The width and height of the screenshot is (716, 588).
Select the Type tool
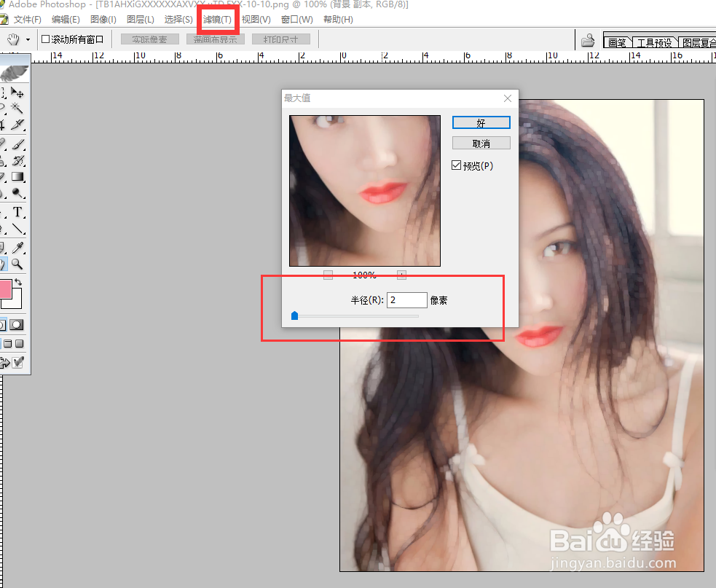point(17,212)
